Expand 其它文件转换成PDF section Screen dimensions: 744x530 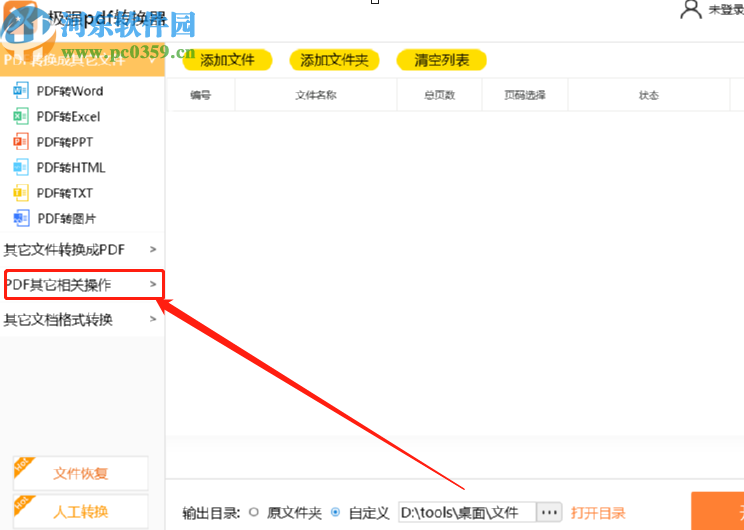(x=83, y=250)
